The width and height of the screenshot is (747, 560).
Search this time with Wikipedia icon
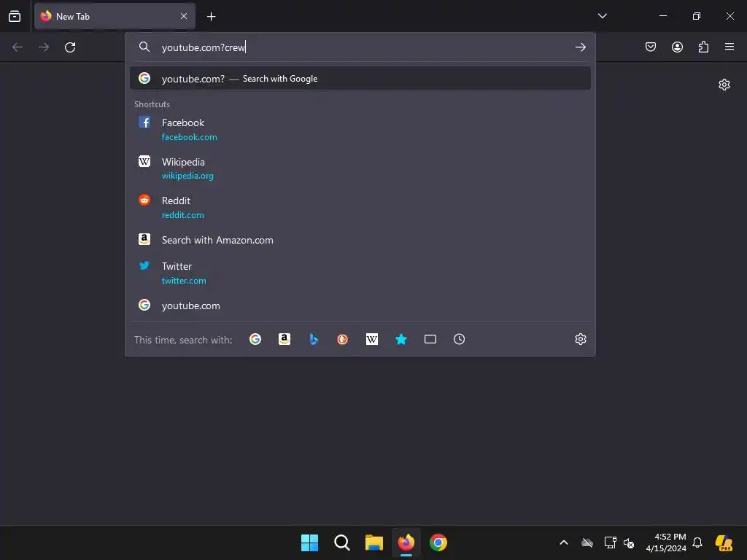(371, 339)
